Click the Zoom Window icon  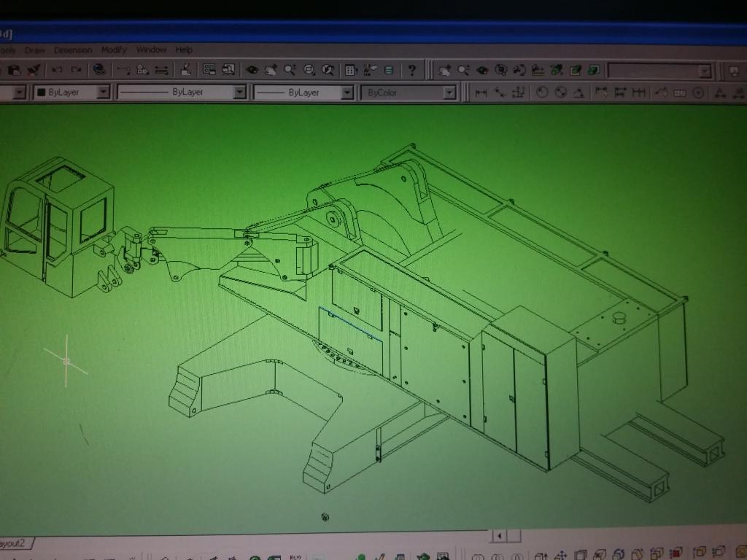pyautogui.click(x=309, y=70)
